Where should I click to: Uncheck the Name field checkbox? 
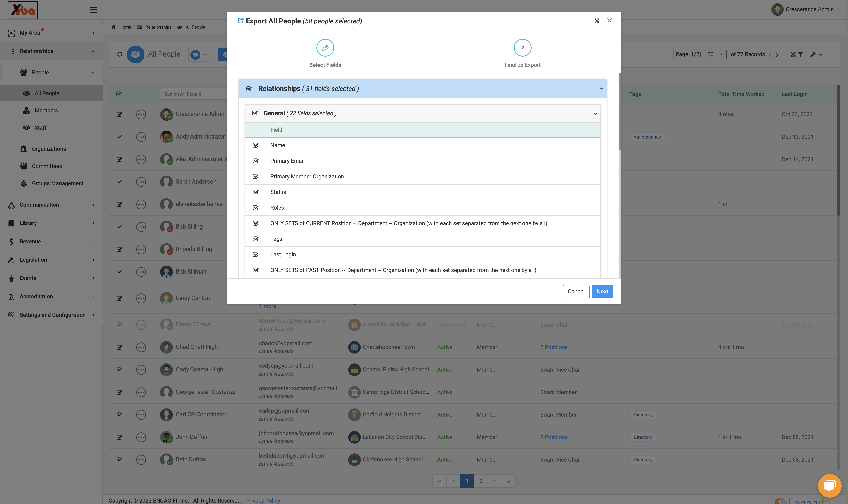(x=256, y=145)
